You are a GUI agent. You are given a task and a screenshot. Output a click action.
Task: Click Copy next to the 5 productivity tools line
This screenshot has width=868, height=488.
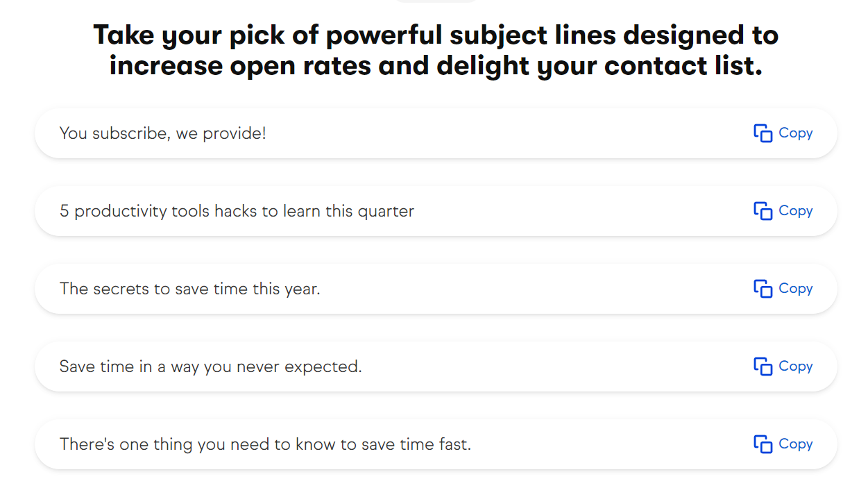pyautogui.click(x=796, y=210)
